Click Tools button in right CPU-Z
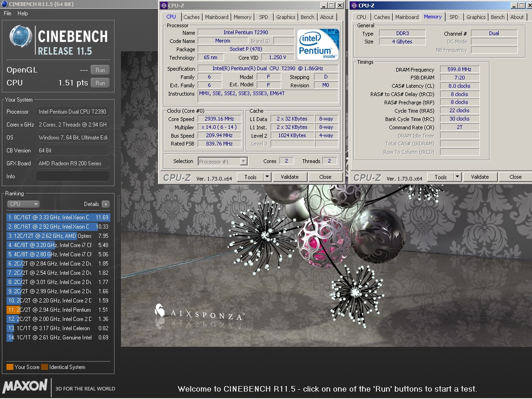 tap(441, 177)
